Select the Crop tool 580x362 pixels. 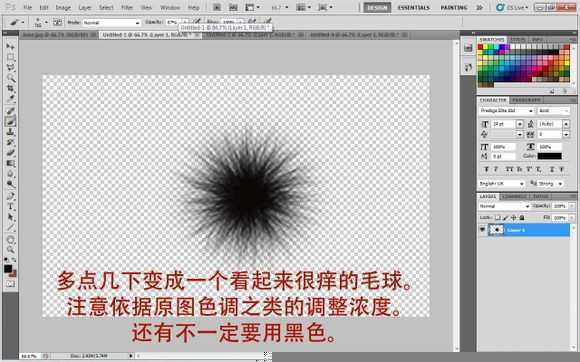[x=10, y=89]
